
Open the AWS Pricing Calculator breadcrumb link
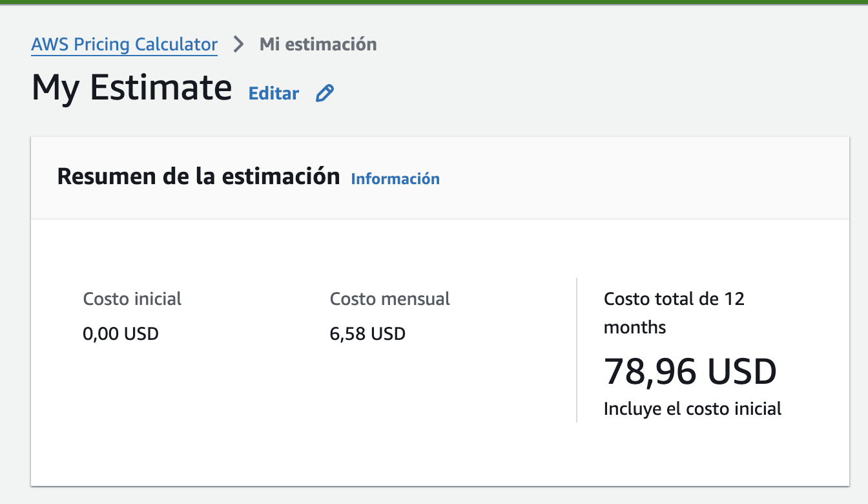pos(124,45)
